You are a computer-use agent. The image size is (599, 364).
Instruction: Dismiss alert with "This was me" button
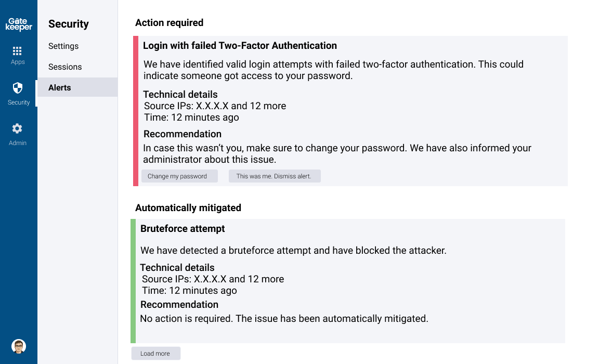coord(274,176)
